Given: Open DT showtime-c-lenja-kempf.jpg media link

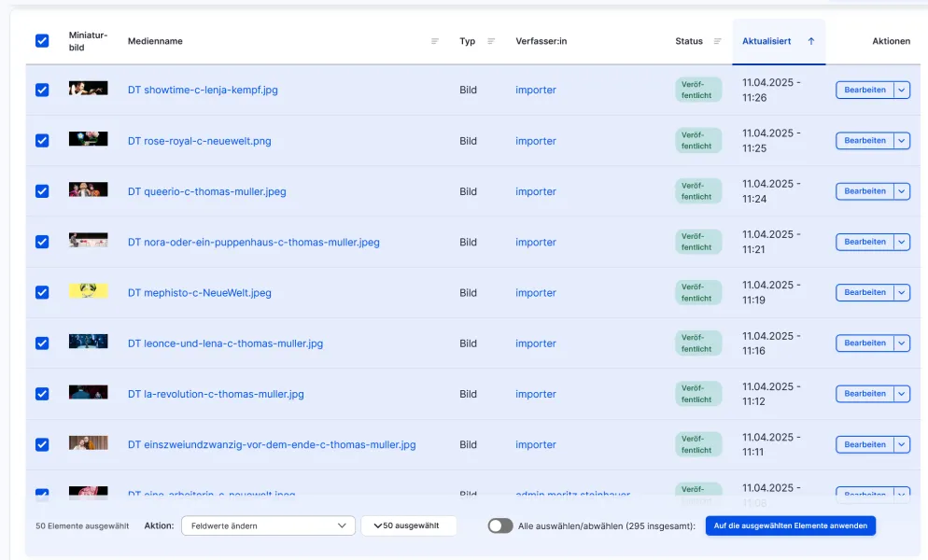Looking at the screenshot, I should click(x=203, y=90).
